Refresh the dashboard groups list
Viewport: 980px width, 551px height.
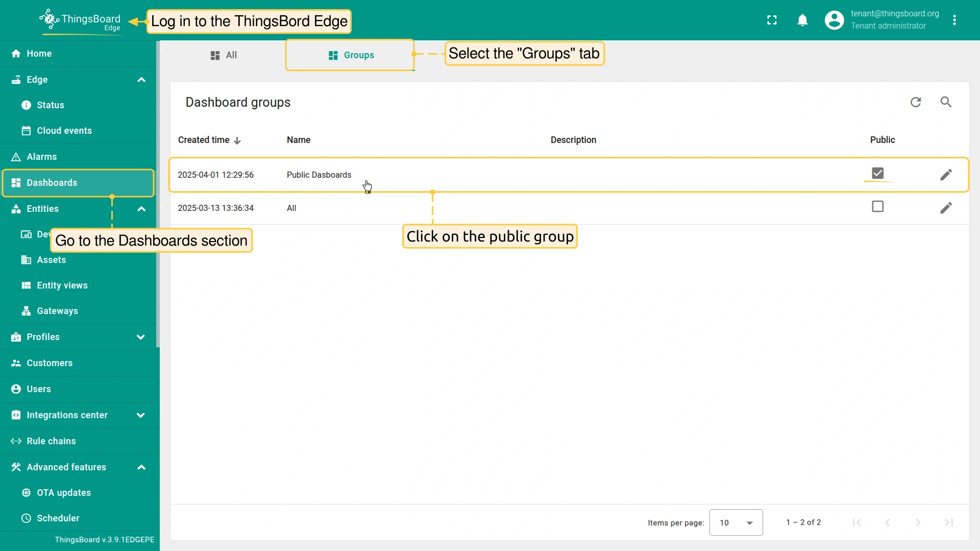[916, 102]
